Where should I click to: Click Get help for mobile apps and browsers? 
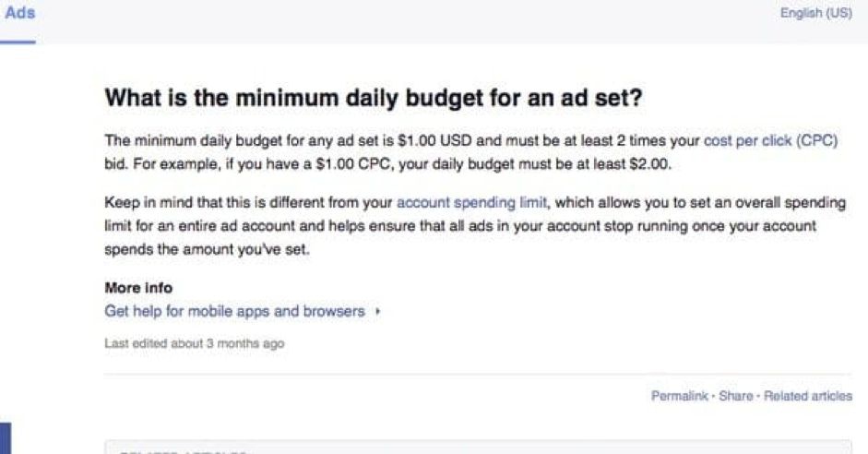235,311
